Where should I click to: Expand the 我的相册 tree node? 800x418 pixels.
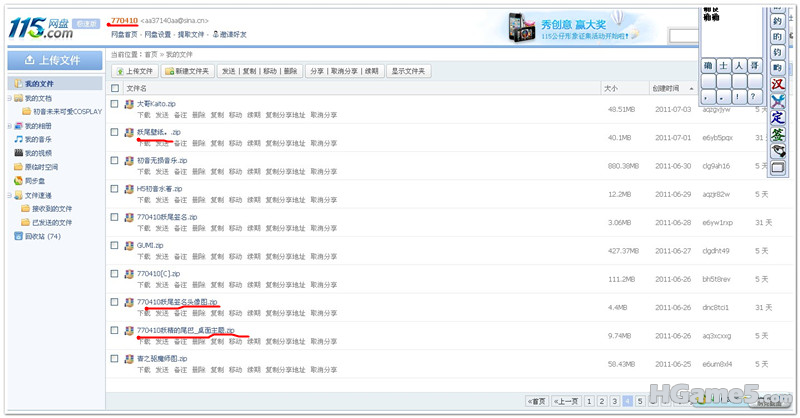click(x=10, y=126)
